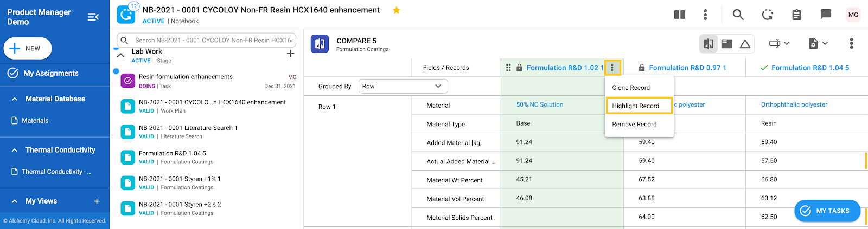Collapse the Material Database section
This screenshot has width=868, height=229.
15,99
